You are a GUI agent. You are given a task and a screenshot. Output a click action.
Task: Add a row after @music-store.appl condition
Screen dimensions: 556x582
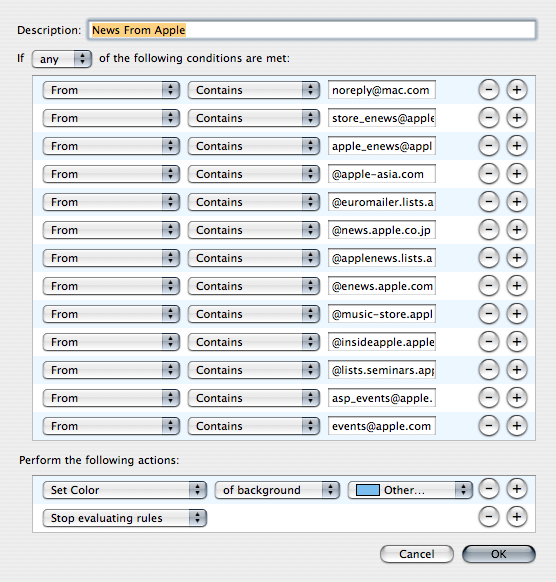[517, 314]
